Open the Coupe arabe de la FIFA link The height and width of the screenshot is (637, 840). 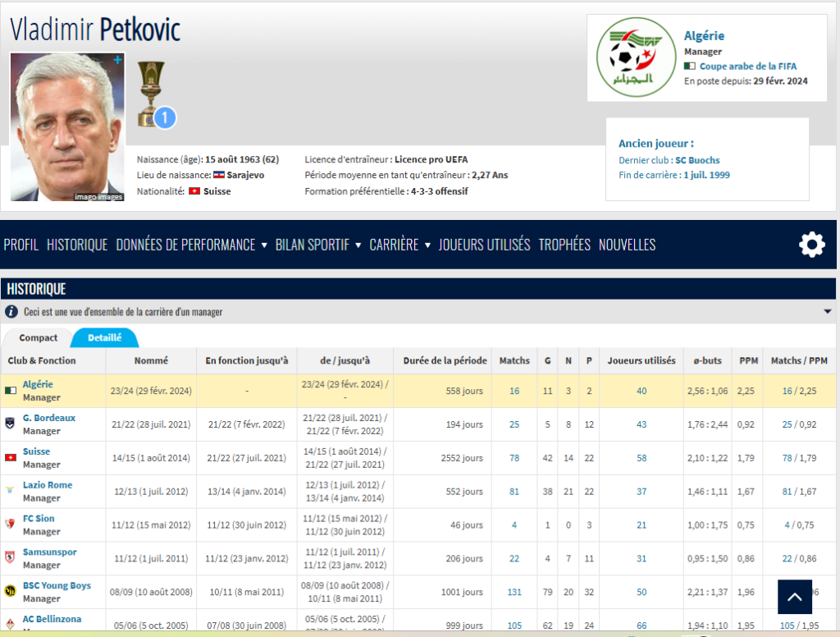(x=747, y=66)
